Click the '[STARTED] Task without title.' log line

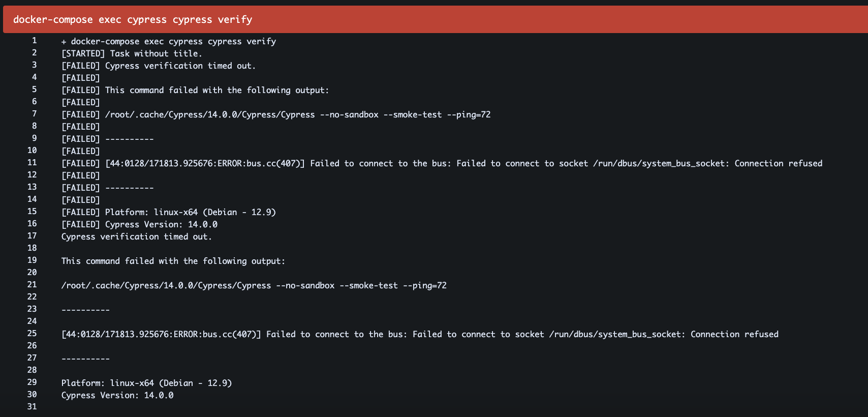[x=132, y=53]
